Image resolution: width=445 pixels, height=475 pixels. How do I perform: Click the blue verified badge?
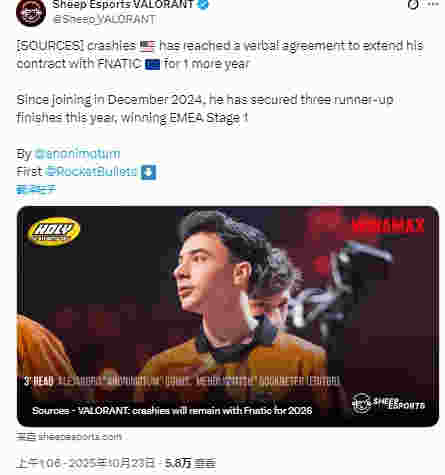tap(203, 4)
